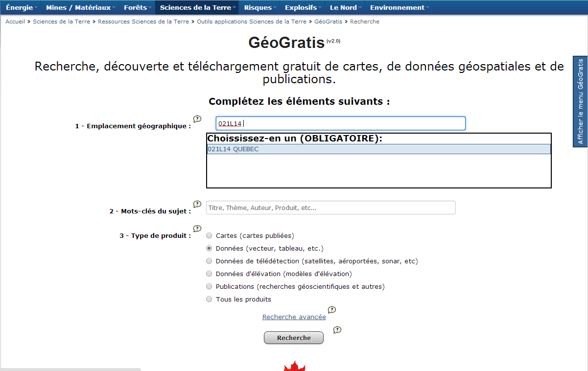588x371 pixels.
Task: Open help bubble beside Recherche avancée
Action: tap(332, 310)
